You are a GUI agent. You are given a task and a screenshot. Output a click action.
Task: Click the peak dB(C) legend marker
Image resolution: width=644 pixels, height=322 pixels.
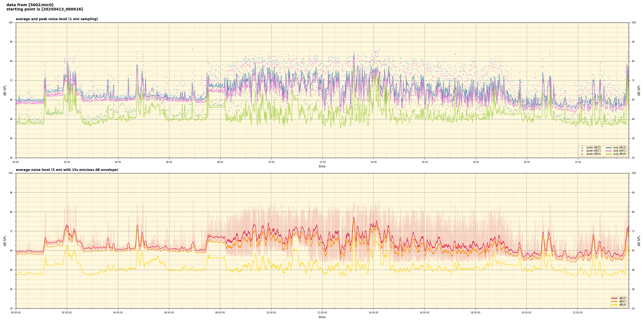coord(582,151)
